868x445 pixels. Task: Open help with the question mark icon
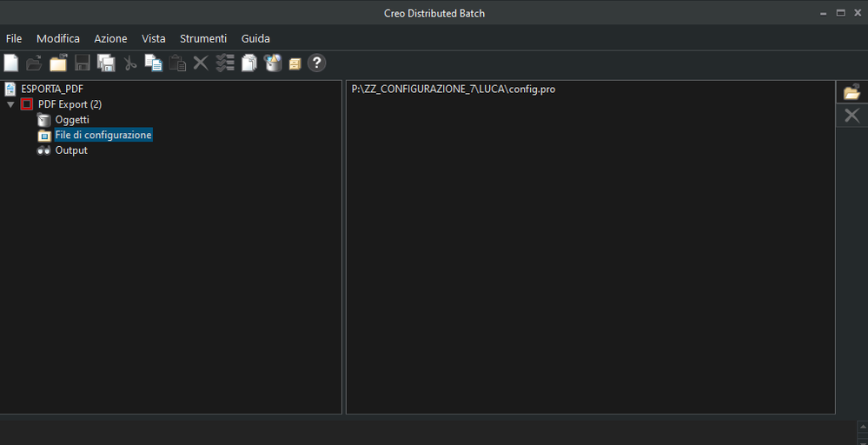(316, 63)
